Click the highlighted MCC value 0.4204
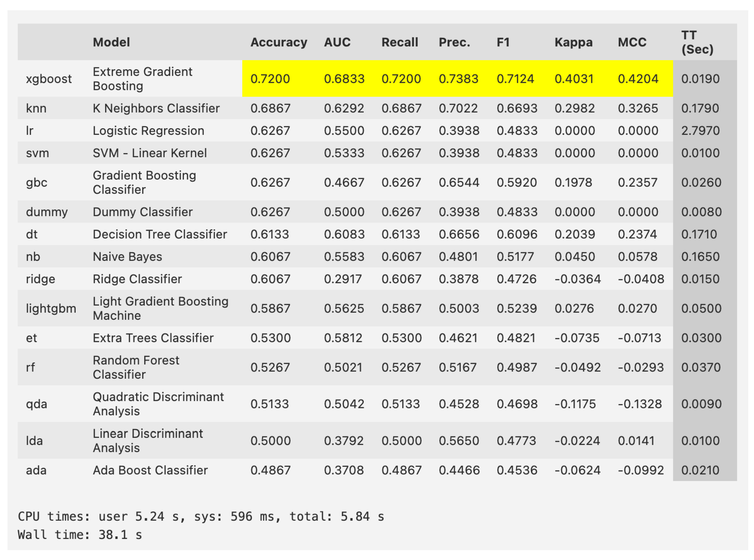This screenshot has width=754, height=560. [638, 79]
